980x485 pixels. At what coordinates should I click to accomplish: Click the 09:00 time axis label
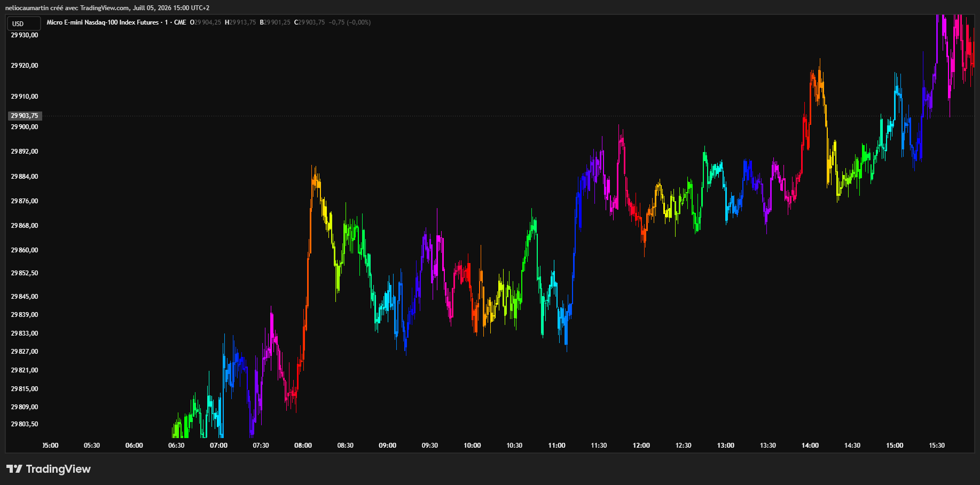coord(387,446)
